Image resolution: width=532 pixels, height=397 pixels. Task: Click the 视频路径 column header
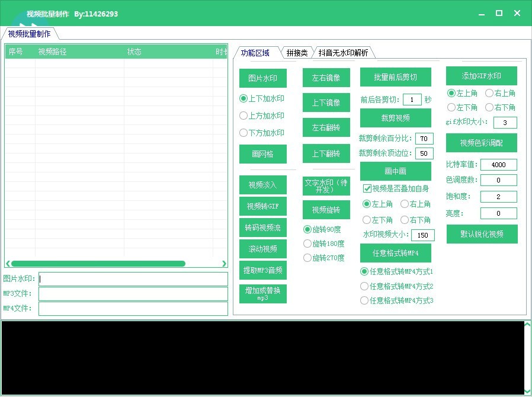(80, 52)
